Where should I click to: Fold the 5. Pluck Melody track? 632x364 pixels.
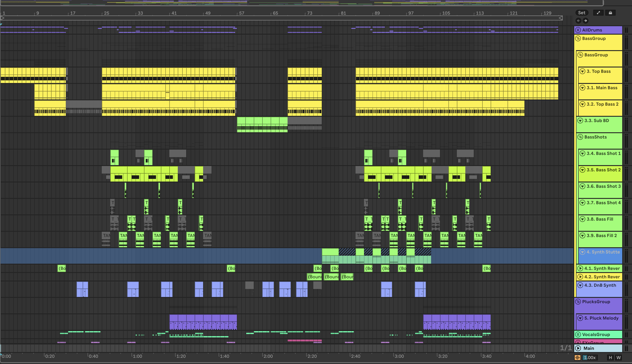tap(580, 318)
